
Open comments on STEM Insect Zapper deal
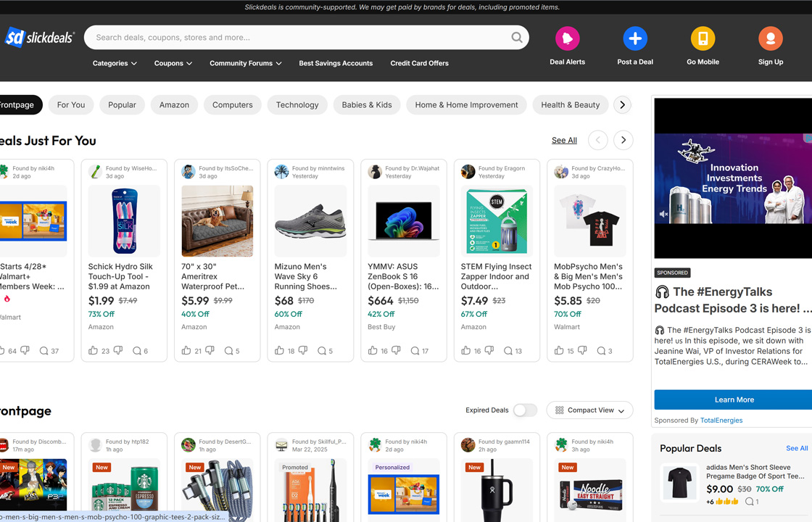click(508, 351)
